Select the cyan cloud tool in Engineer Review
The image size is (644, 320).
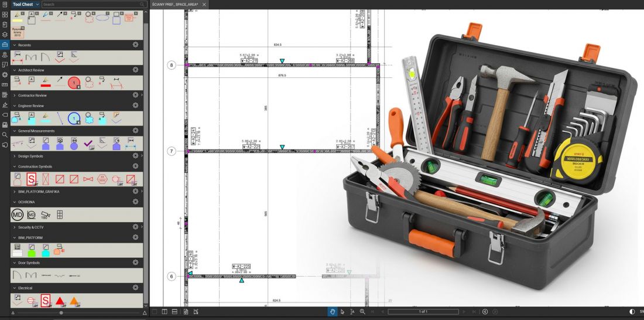(88, 118)
